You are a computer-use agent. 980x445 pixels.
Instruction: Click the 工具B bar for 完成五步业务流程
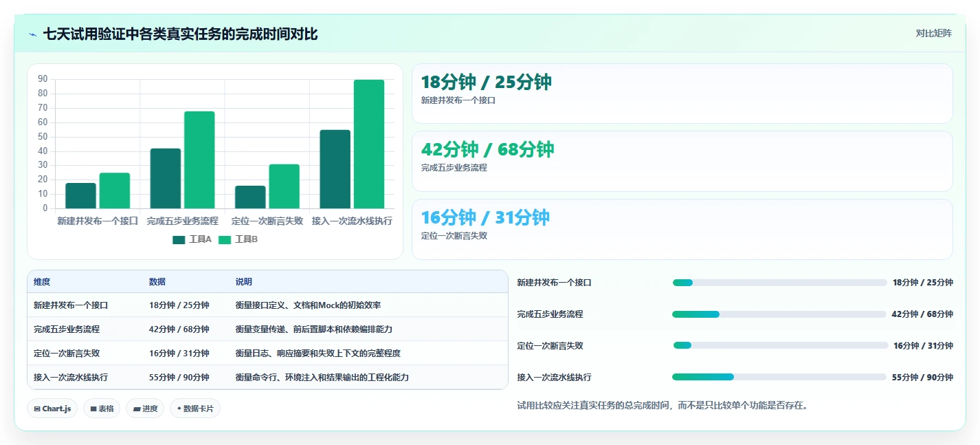point(199,160)
